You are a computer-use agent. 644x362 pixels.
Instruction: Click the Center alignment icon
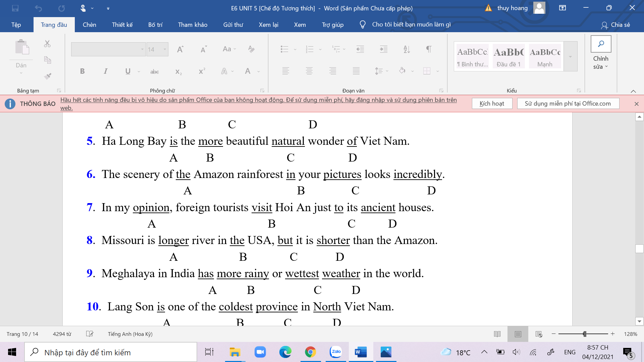[309, 71]
